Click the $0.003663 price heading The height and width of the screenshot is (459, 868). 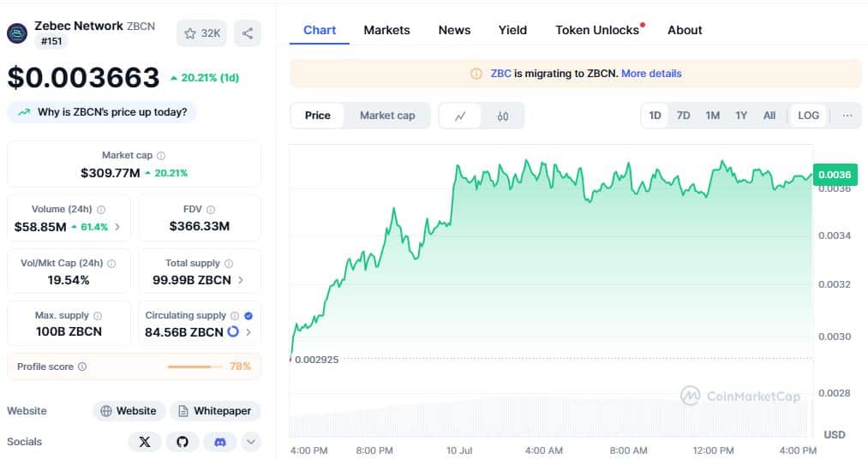(84, 77)
